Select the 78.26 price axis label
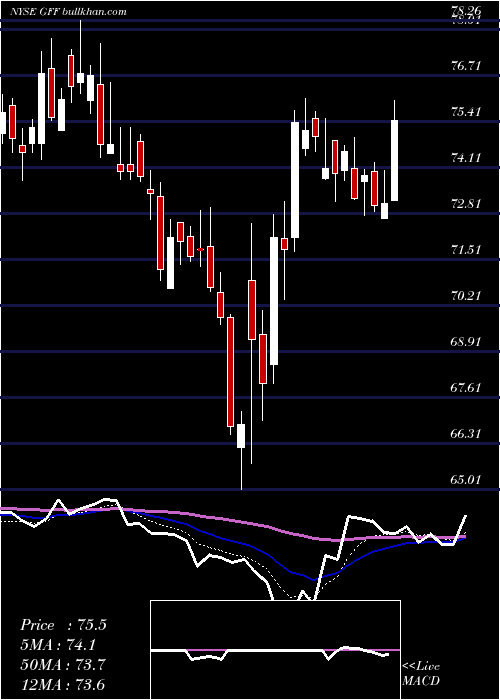500x700 pixels. pos(466,11)
